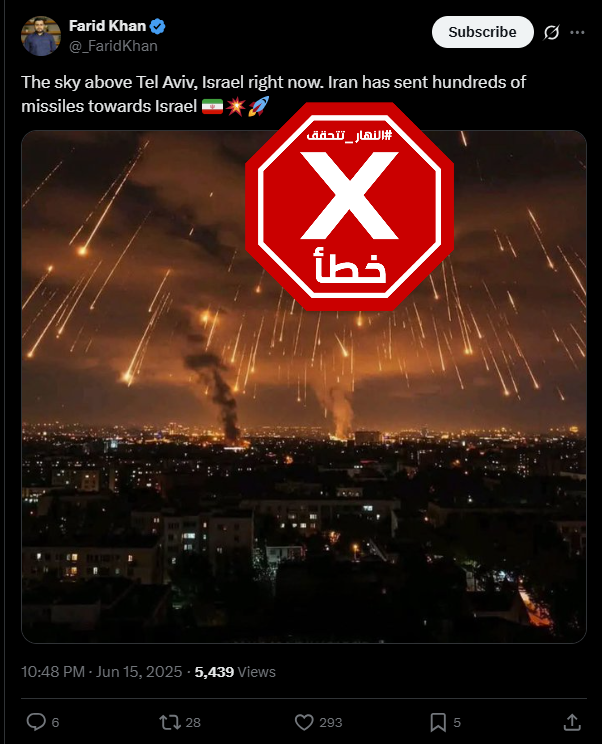Click the blue verified badge

click(157, 26)
